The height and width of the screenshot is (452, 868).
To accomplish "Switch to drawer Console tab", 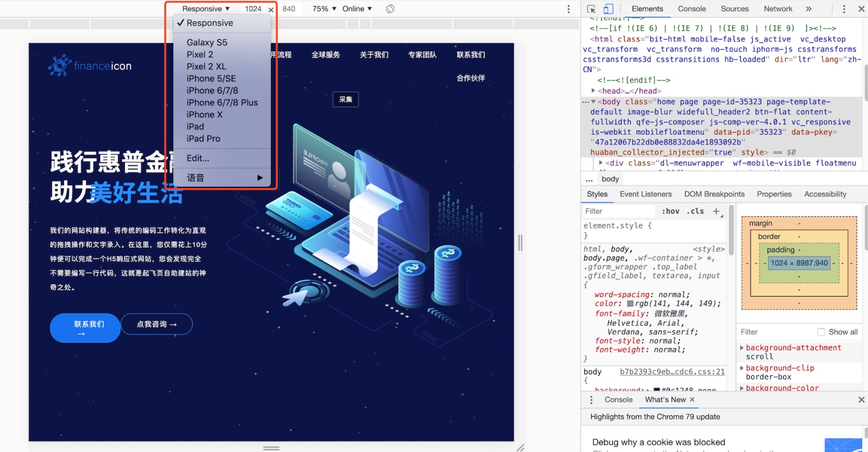I will click(618, 399).
